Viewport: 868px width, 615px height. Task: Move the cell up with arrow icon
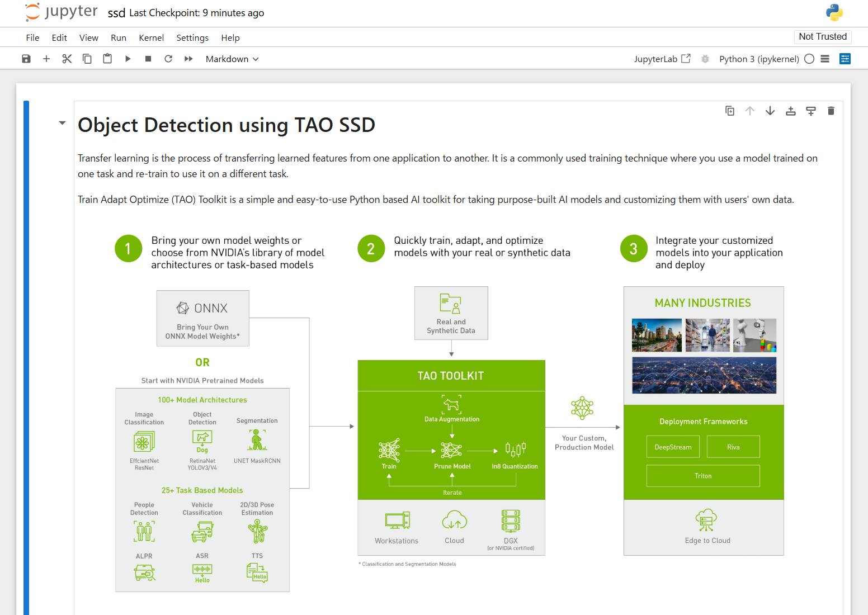[x=750, y=111]
